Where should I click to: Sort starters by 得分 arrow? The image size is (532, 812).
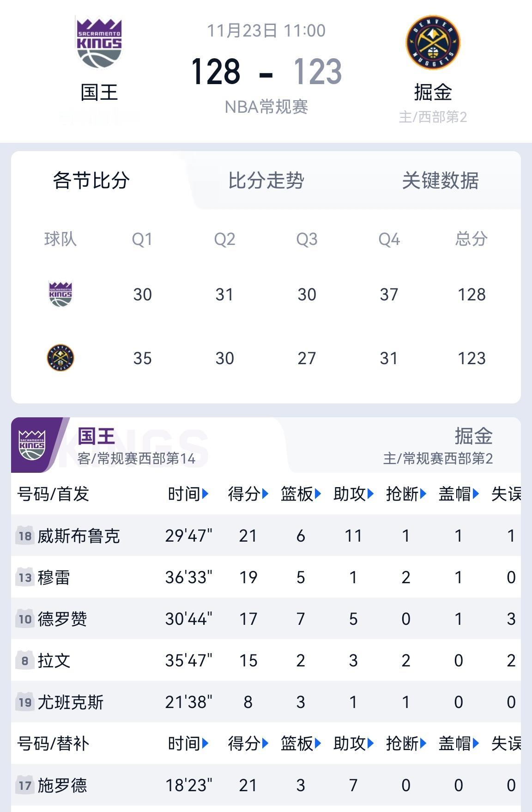click(x=265, y=494)
